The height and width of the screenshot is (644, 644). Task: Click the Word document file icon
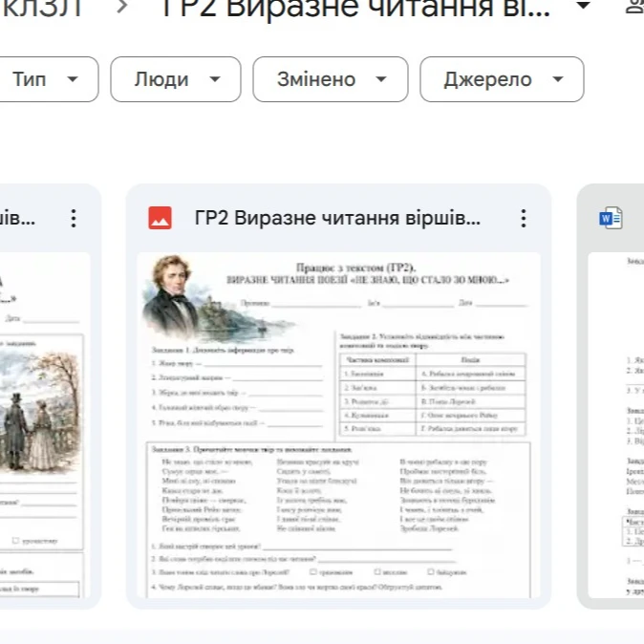(611, 218)
